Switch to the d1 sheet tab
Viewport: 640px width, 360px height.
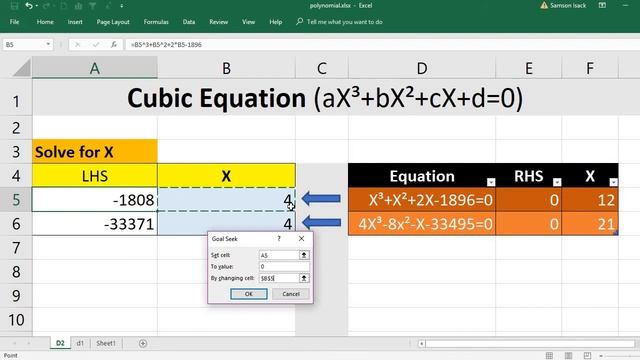click(x=80, y=343)
